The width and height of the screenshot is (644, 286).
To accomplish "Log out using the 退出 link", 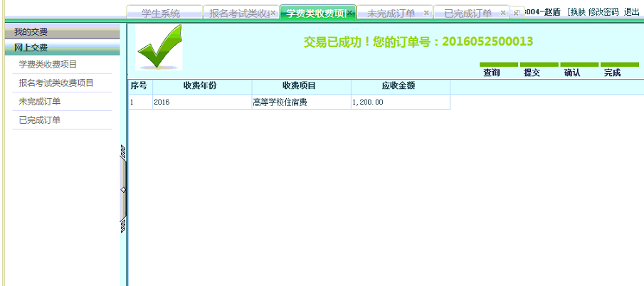I will pyautogui.click(x=631, y=12).
